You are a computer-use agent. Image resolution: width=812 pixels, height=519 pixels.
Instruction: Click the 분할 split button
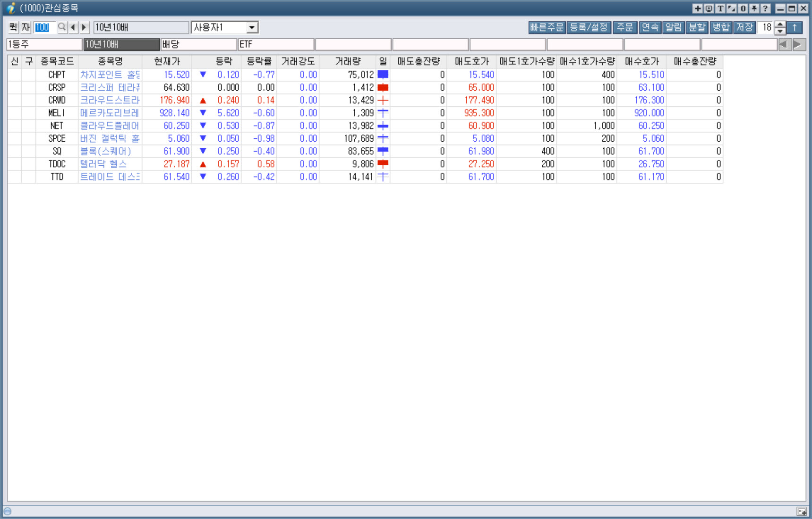[697, 27]
